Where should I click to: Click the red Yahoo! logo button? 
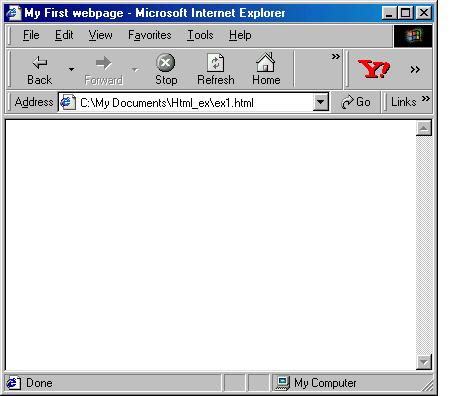373,69
